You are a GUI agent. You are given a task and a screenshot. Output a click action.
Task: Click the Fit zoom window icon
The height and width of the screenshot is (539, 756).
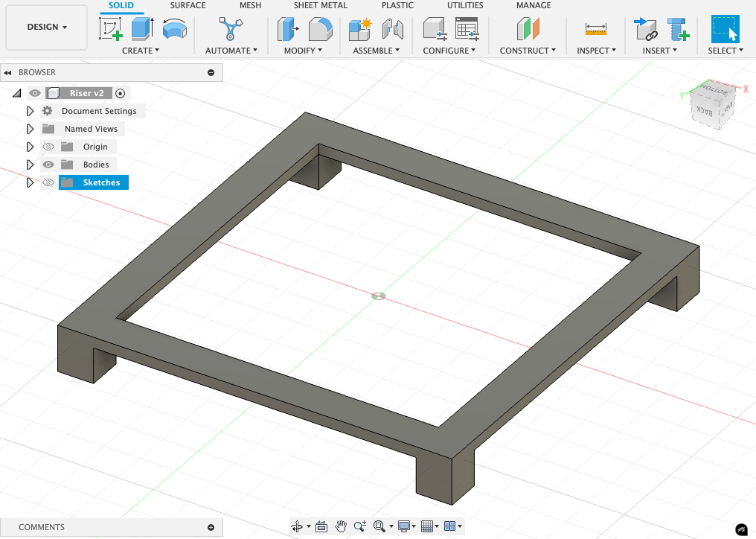click(379, 526)
